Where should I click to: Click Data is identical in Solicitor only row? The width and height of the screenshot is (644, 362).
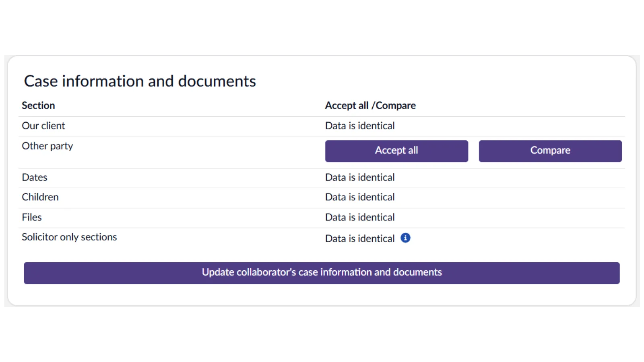tap(360, 239)
